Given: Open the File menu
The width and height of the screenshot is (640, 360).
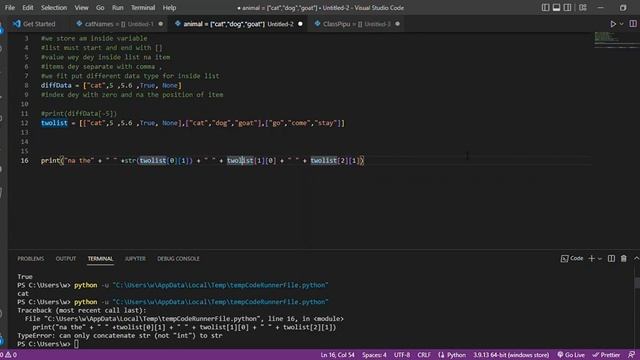Looking at the screenshot, I should tap(10, 8).
